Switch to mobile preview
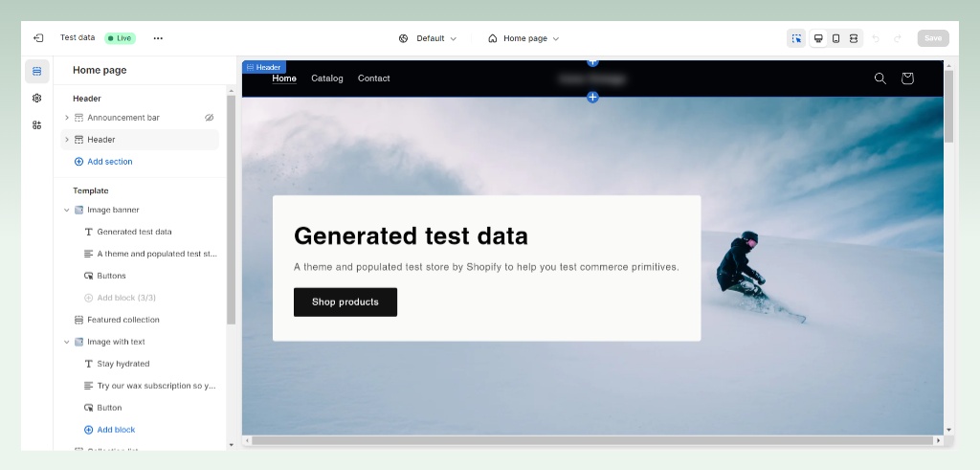The height and width of the screenshot is (470, 980). pos(835,38)
